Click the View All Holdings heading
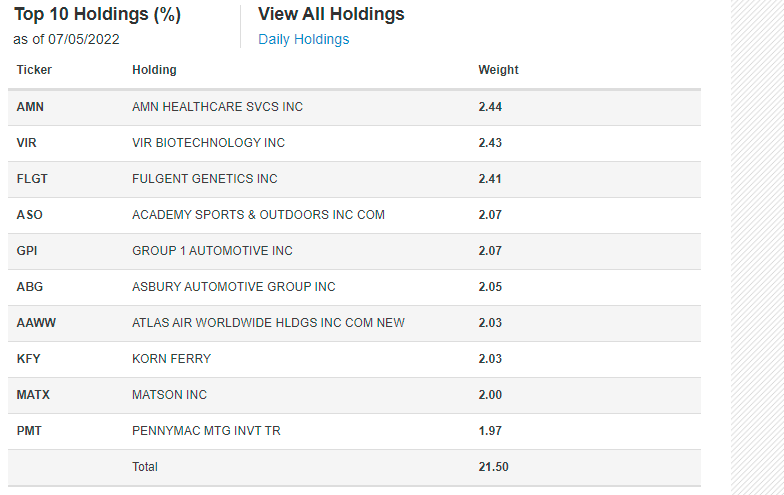This screenshot has width=784, height=495. point(331,14)
